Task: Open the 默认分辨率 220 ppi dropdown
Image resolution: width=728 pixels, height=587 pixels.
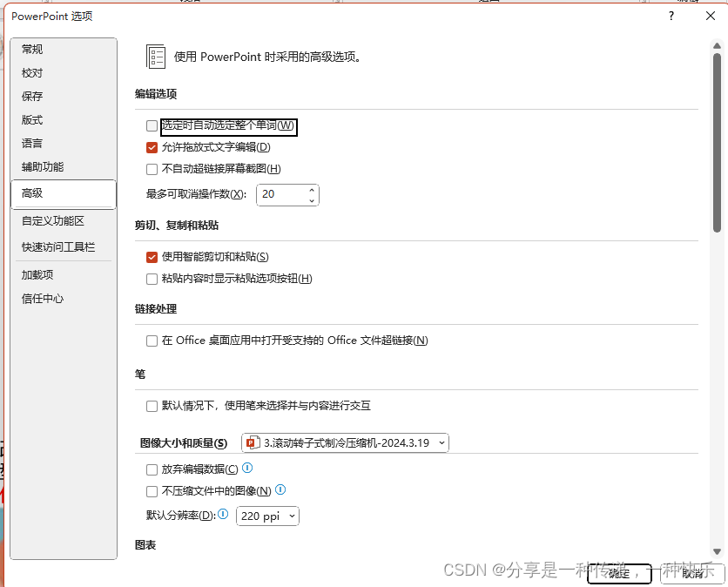Action: click(267, 516)
